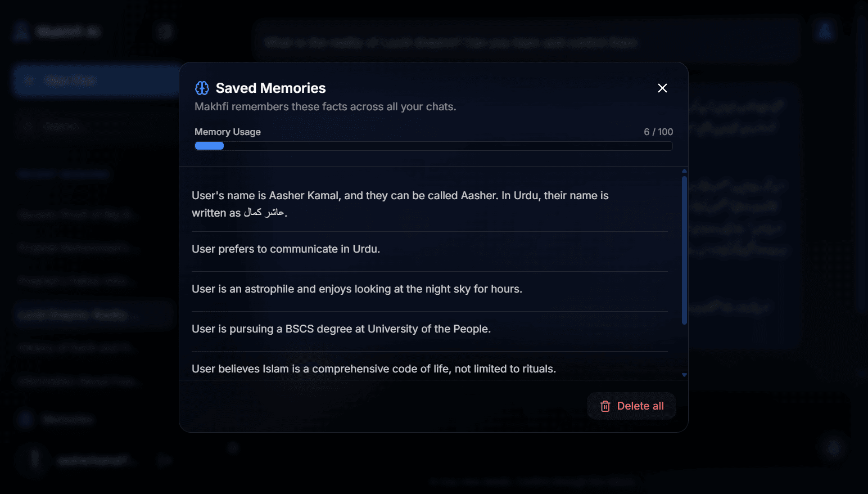Click the Memory Usage label

(227, 132)
